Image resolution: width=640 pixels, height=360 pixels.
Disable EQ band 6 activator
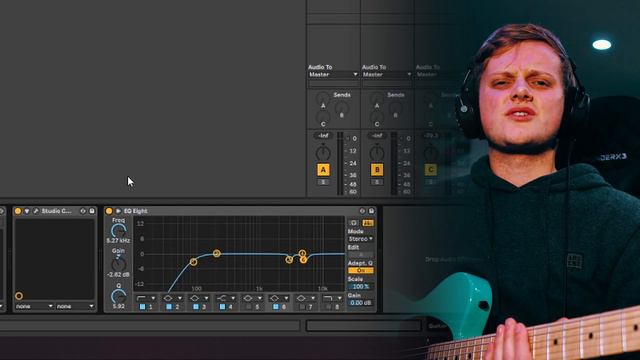point(276,307)
